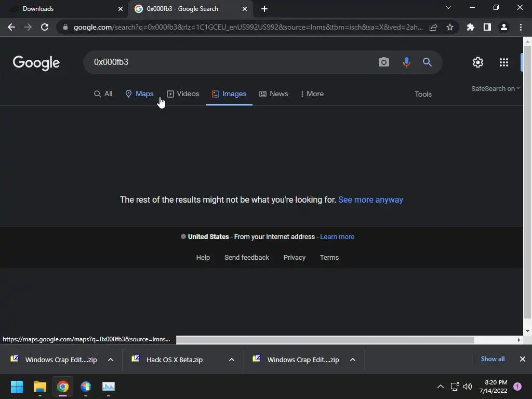
Task: Open Google quick settings gear
Action: 478,62
